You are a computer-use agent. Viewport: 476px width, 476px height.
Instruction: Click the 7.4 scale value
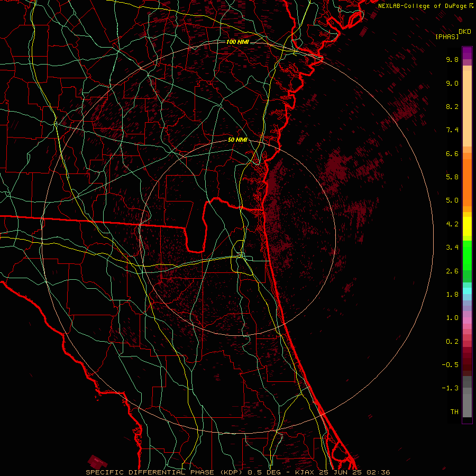point(452,130)
